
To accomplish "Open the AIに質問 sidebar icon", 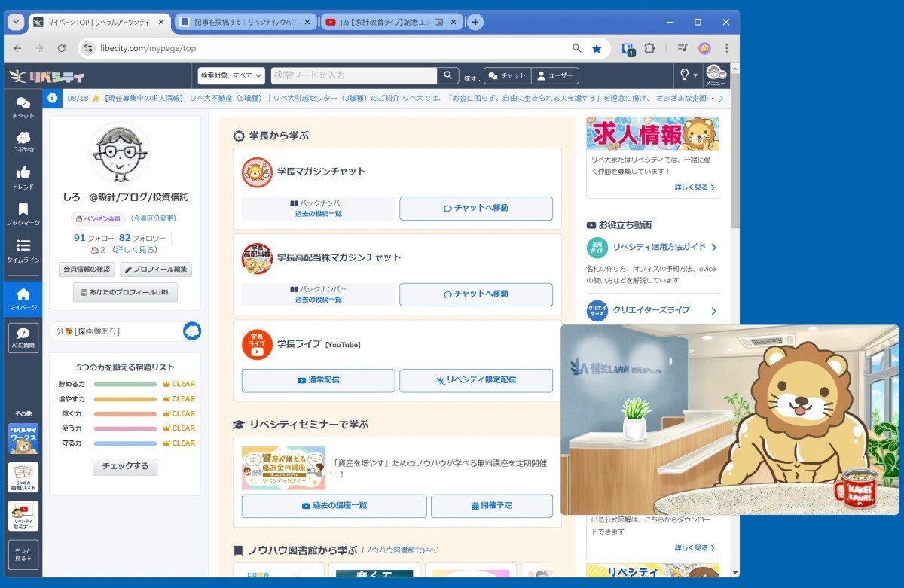I will 23,337.
